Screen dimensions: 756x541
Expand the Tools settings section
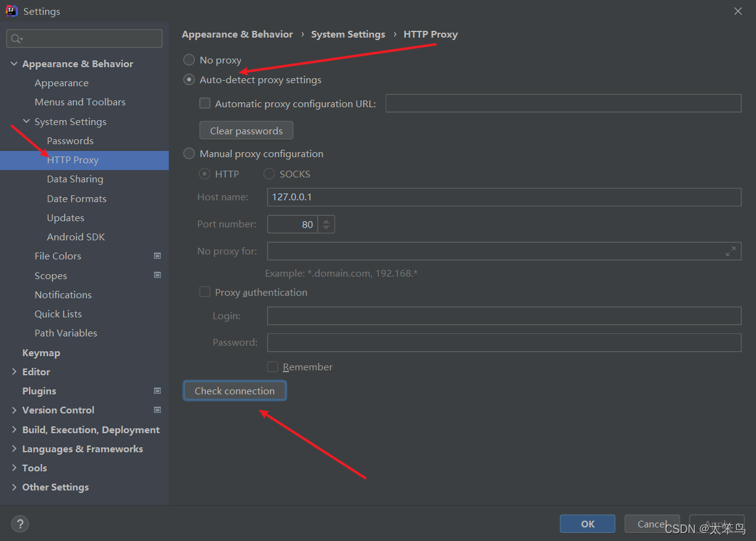pyautogui.click(x=14, y=468)
